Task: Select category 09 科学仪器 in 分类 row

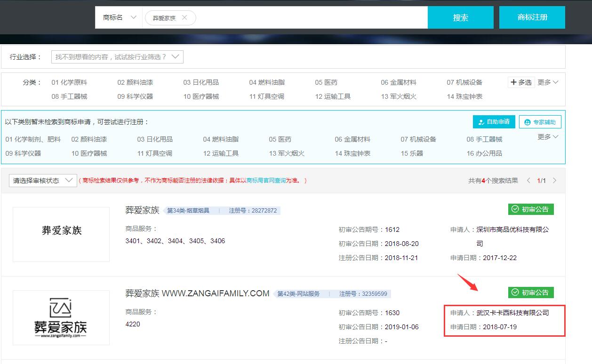Action: click(x=135, y=96)
